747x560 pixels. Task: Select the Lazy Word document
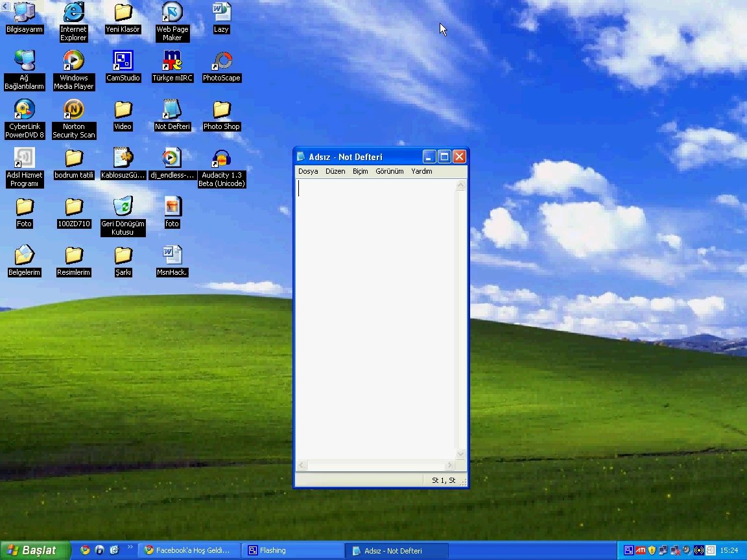(x=221, y=18)
